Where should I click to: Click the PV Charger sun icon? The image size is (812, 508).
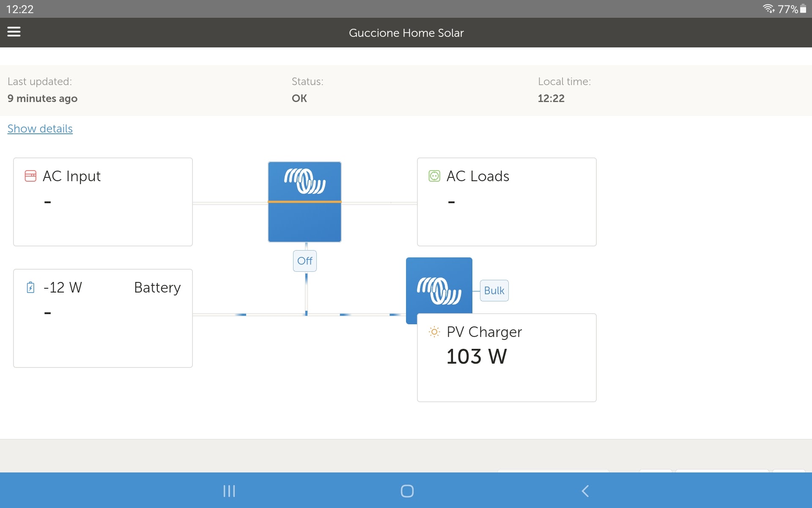pyautogui.click(x=434, y=332)
